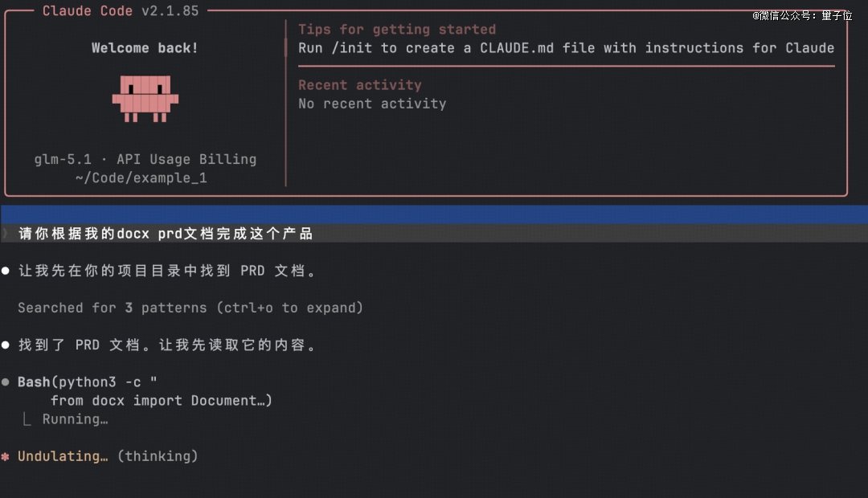Select the "Tips for getting started" heading

[397, 30]
